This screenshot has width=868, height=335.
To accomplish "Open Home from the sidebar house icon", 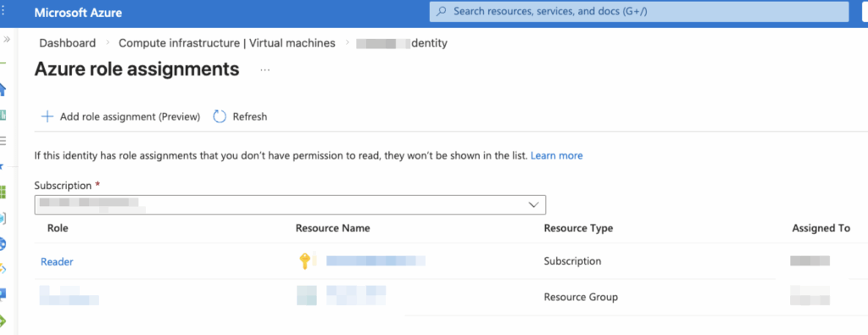I will tap(3, 89).
